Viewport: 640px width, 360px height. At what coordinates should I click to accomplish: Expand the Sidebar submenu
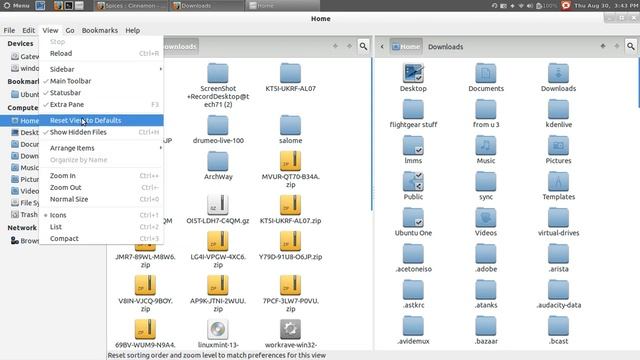click(x=101, y=69)
